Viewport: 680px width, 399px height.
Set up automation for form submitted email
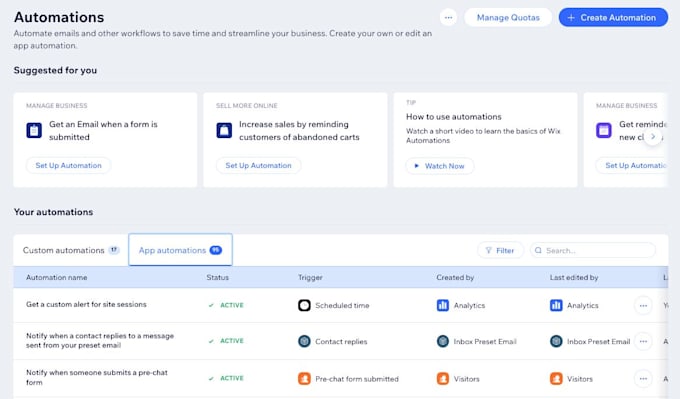coord(69,165)
